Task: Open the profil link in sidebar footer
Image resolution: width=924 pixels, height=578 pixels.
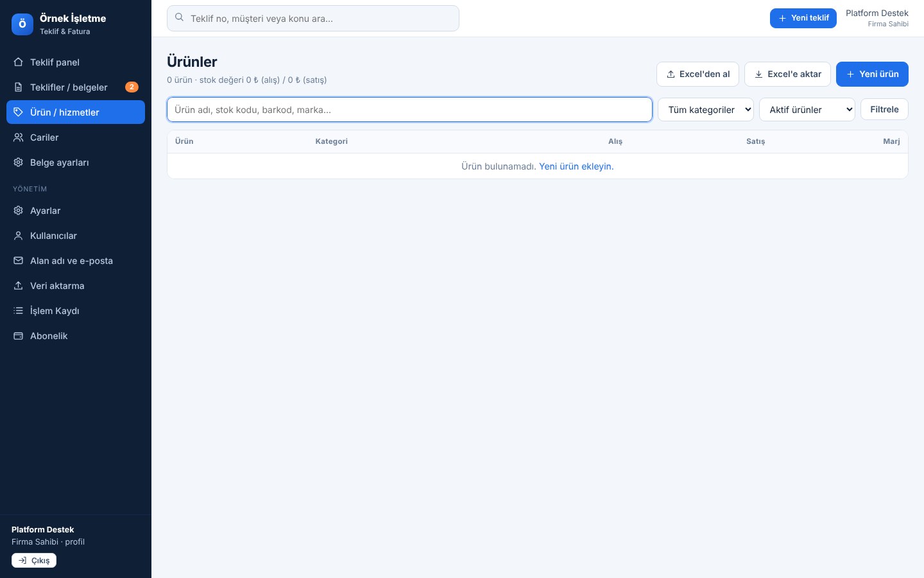Action: [x=75, y=542]
